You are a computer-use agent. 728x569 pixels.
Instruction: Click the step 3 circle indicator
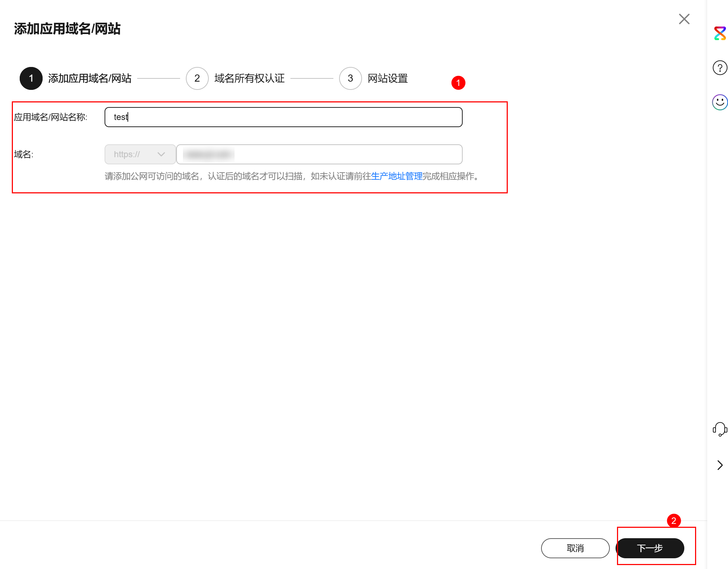pos(350,78)
